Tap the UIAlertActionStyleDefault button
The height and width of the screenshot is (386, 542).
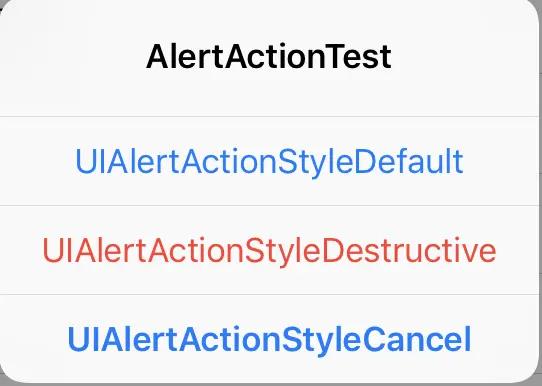pos(270,161)
